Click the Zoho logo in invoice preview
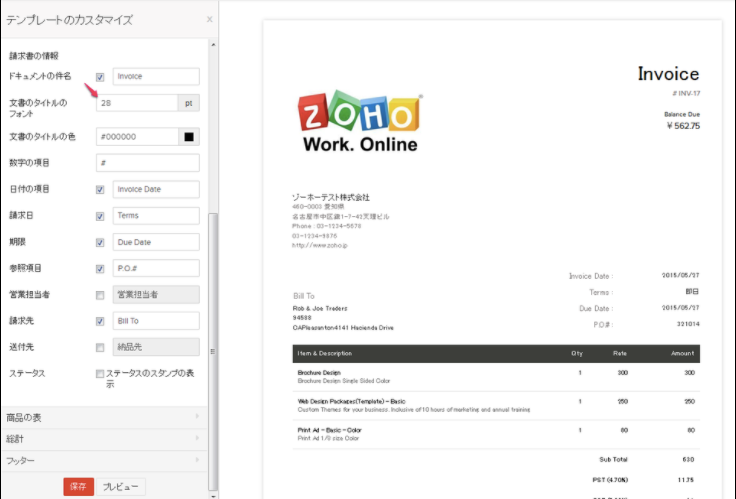This screenshot has width=736, height=499. pos(360,122)
